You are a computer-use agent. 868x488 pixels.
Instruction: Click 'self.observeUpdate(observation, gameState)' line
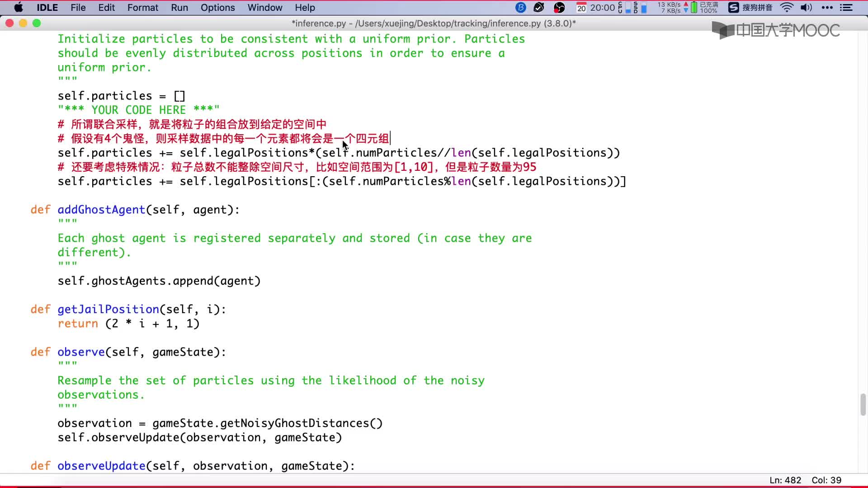200,437
